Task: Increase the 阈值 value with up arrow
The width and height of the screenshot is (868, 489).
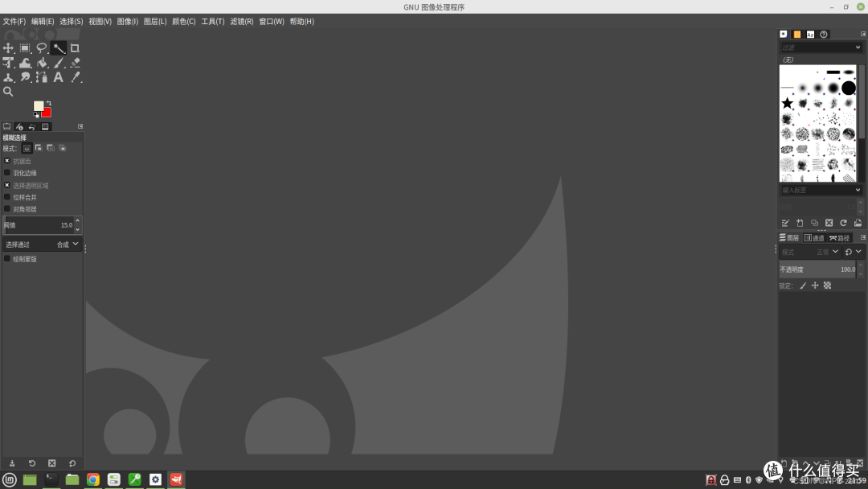Action: (77, 221)
